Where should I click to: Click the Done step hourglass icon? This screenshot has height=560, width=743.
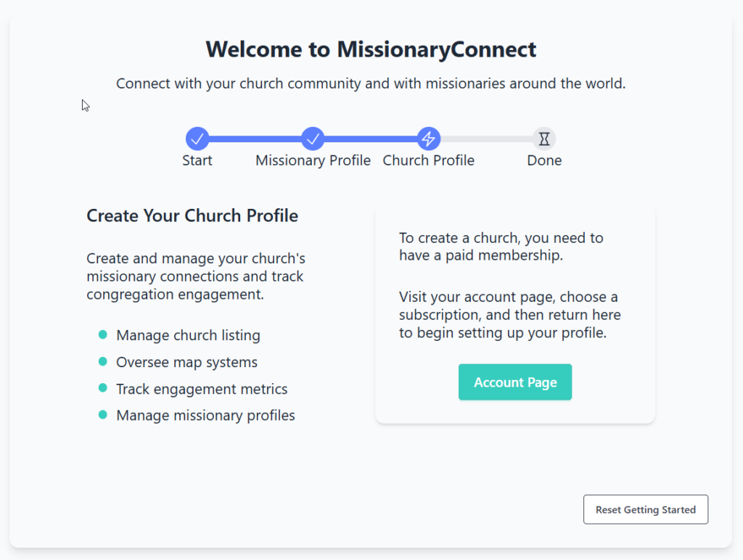(x=544, y=139)
